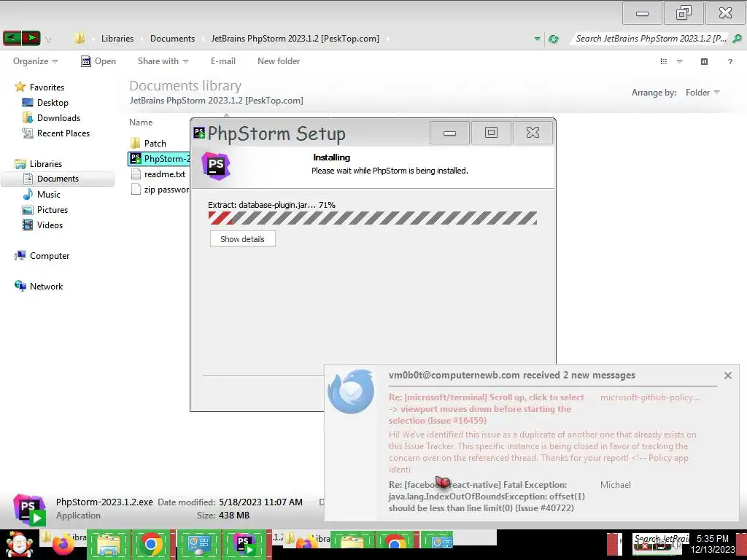Select the readme.txt file
Image resolution: width=747 pixels, height=560 pixels.
click(x=158, y=174)
